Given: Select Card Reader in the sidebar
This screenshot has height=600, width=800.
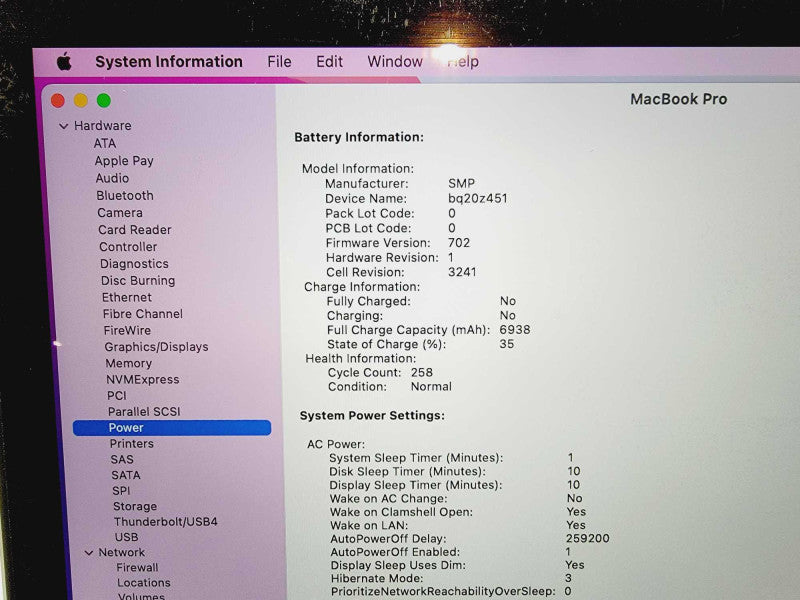Looking at the screenshot, I should tap(135, 230).
